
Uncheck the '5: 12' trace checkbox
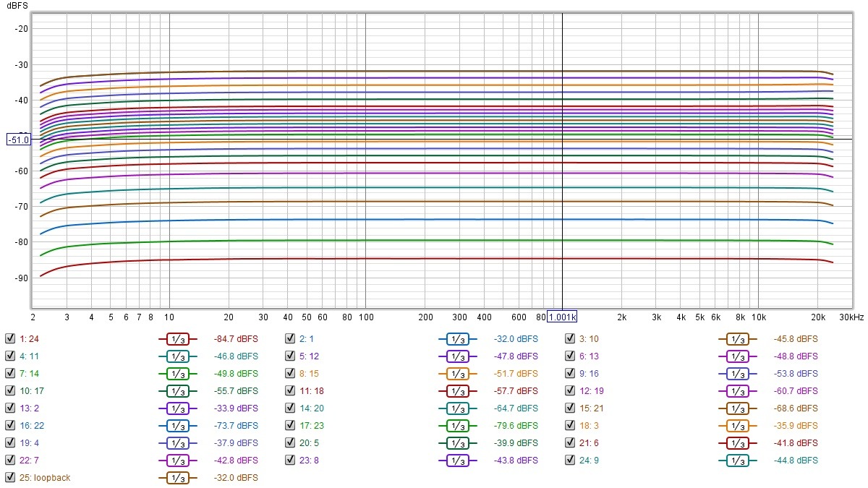click(x=290, y=356)
